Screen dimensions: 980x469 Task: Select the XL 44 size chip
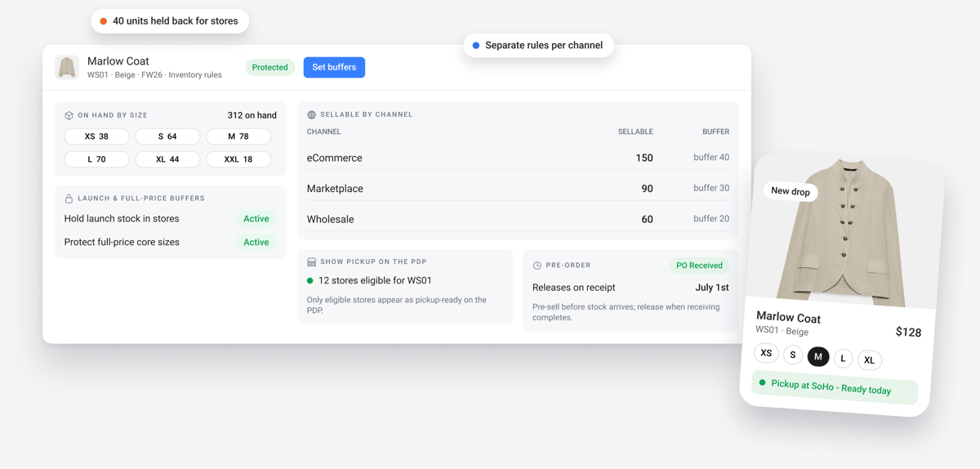[167, 159]
